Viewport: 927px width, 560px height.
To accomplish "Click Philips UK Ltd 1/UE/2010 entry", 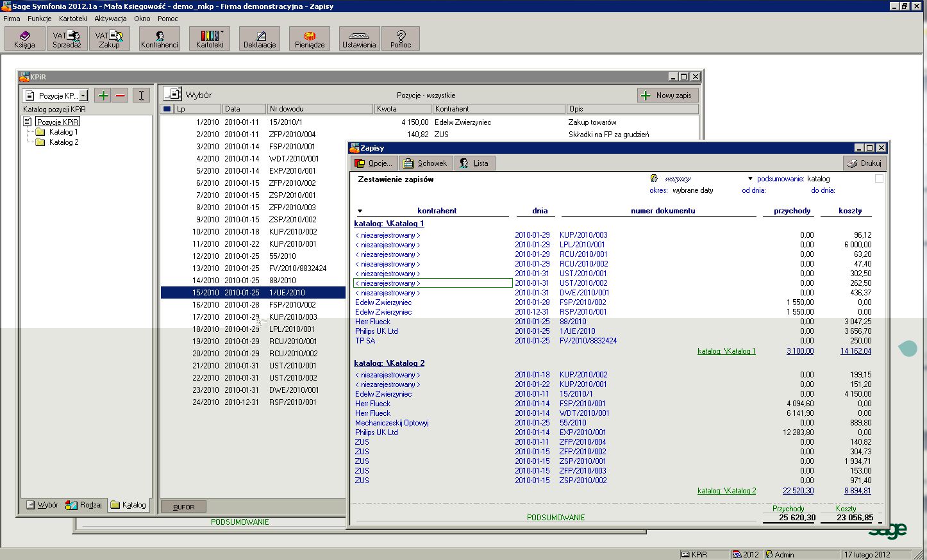I will pyautogui.click(x=577, y=331).
